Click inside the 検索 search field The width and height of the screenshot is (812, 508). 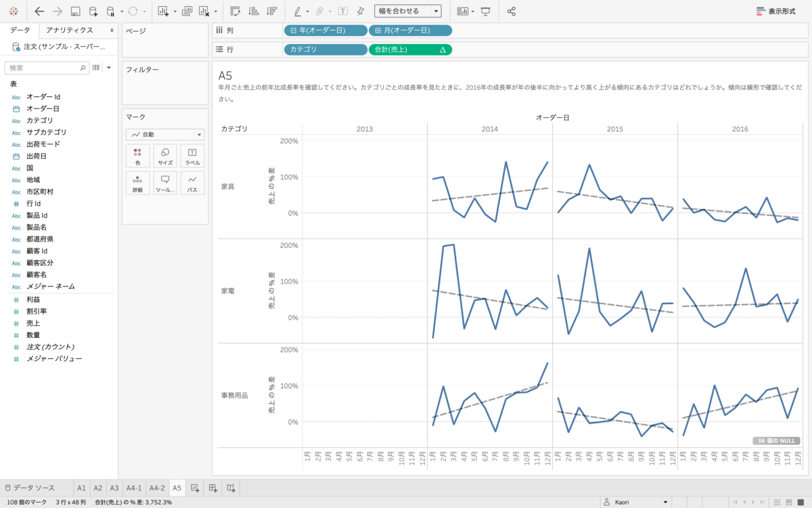tap(47, 68)
